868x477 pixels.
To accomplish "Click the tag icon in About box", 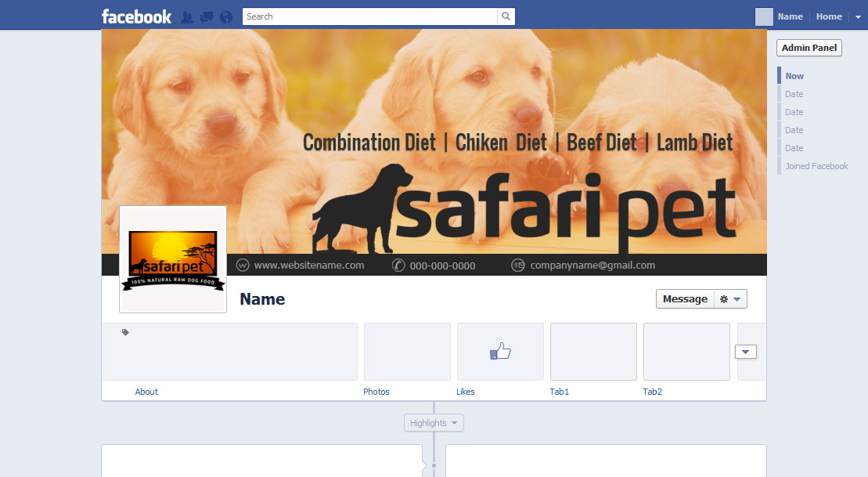I will [126, 332].
